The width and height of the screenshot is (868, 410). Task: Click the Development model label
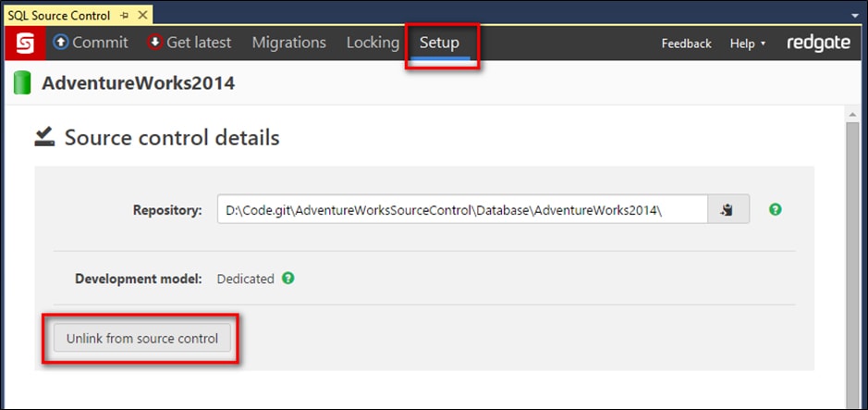click(139, 279)
